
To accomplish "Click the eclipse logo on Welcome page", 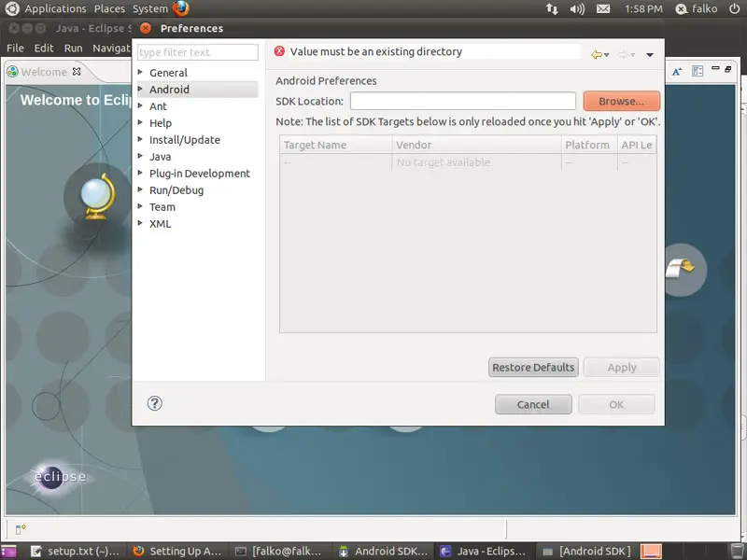I will (x=60, y=476).
